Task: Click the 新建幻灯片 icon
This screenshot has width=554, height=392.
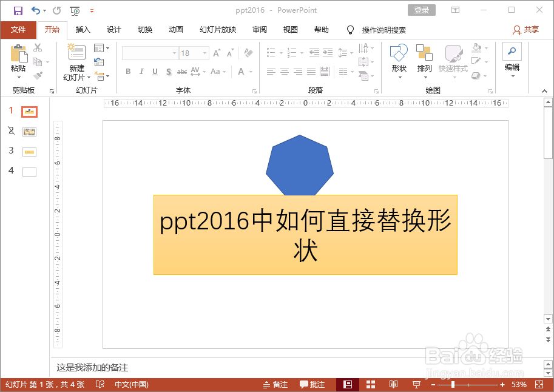Action: point(76,52)
